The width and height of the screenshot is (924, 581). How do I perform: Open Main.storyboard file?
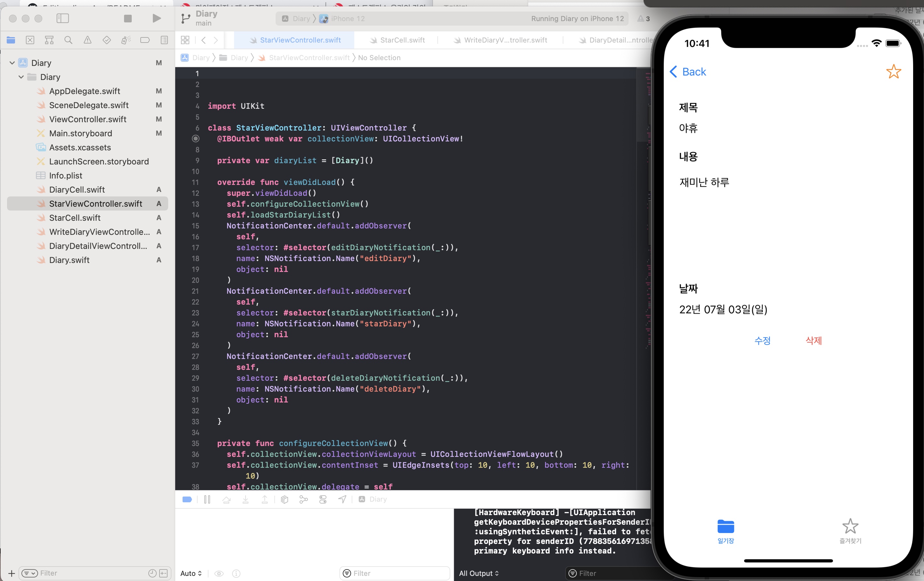click(81, 133)
